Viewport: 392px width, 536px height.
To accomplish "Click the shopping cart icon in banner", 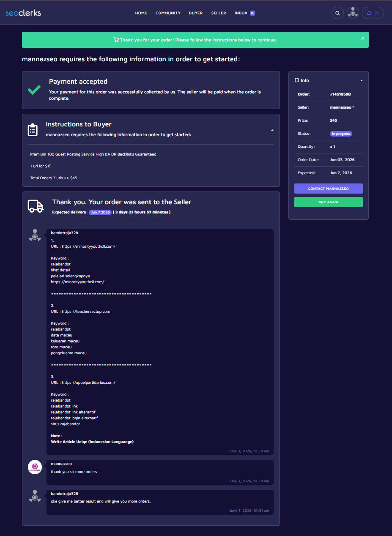I will coord(116,40).
